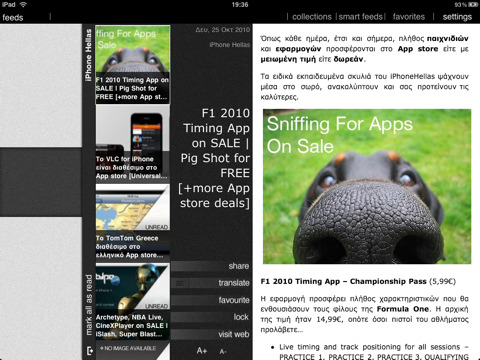Tap translate option

[211, 283]
